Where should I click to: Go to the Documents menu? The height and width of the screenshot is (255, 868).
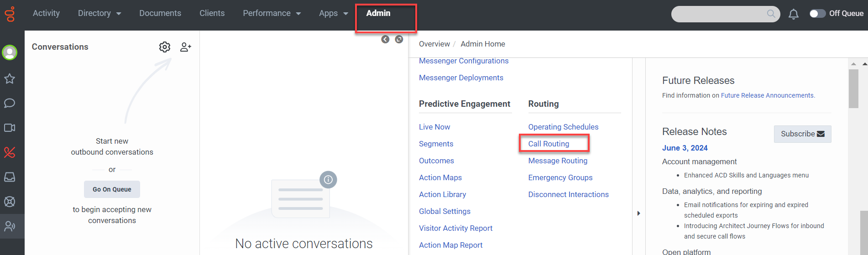[x=160, y=13]
